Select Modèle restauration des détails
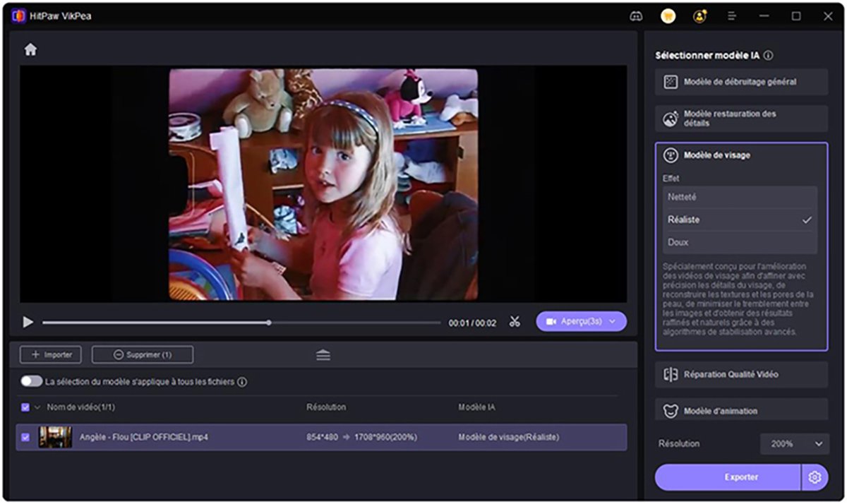Viewport: 847px width, 504px height. [x=741, y=119]
